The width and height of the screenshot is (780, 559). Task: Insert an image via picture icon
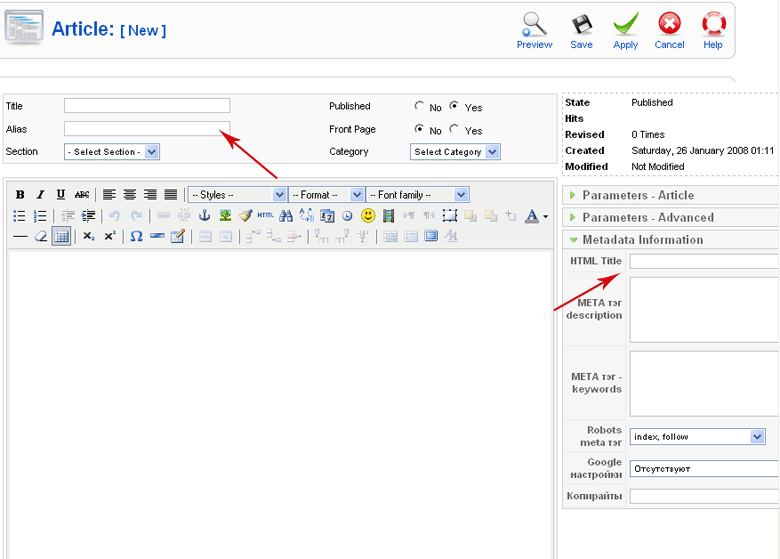[x=225, y=215]
